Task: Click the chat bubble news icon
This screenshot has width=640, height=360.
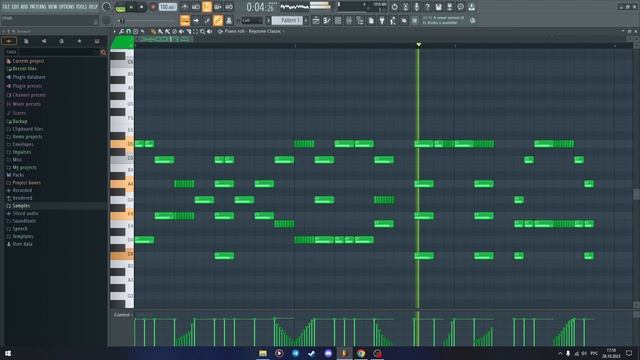Action: point(460,7)
